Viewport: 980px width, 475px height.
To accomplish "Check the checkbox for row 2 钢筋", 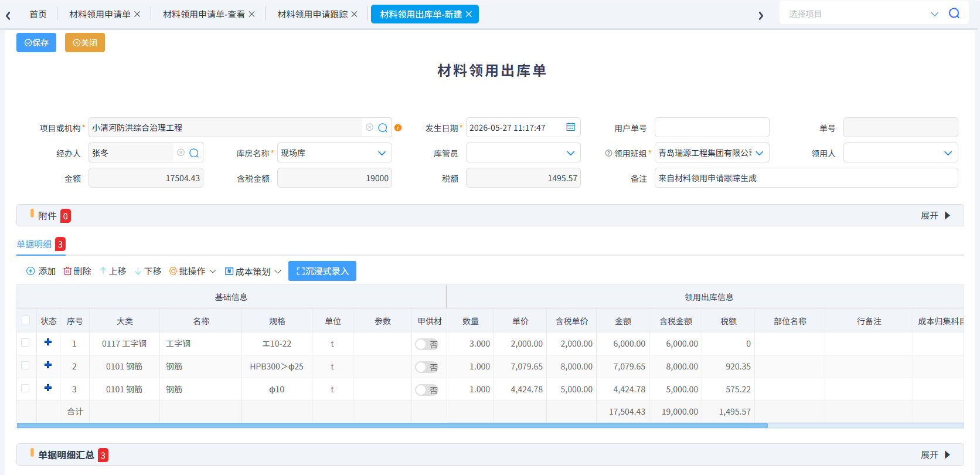I will click(25, 365).
